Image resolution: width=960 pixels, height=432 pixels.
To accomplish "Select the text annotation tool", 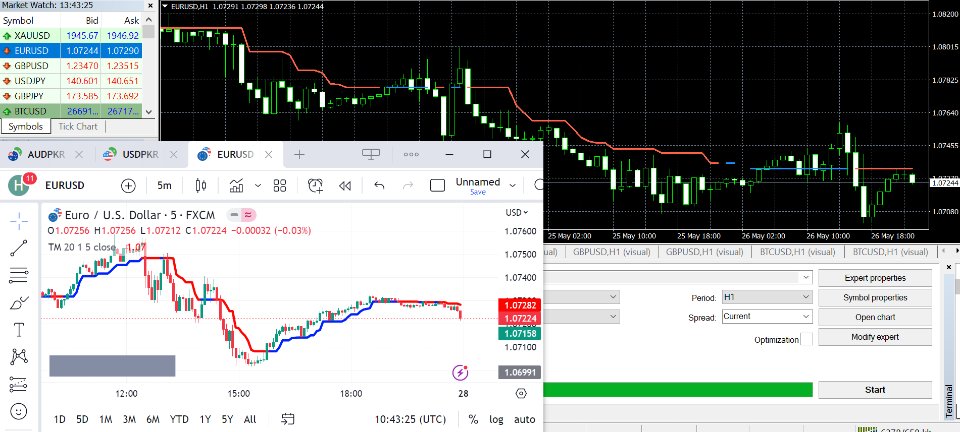I will (19, 330).
